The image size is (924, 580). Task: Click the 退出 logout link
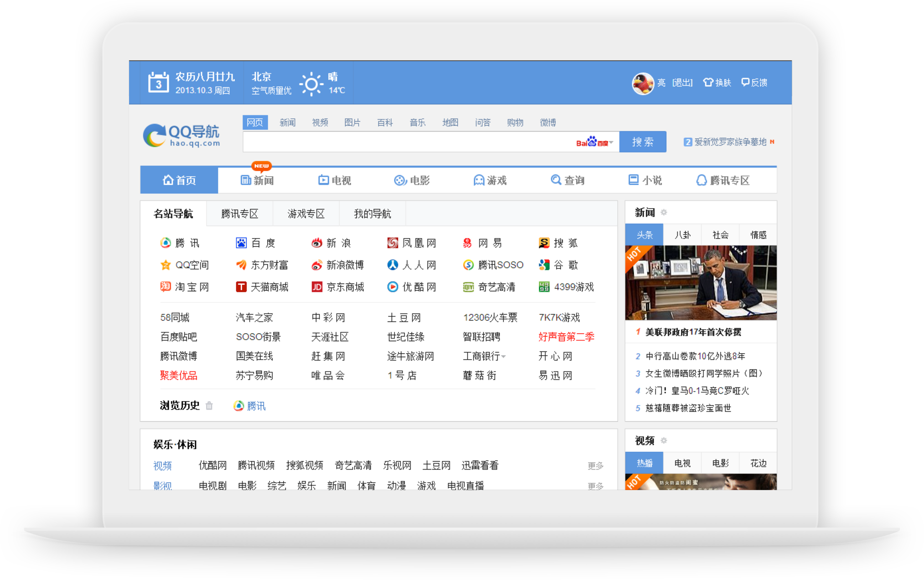[x=682, y=83]
